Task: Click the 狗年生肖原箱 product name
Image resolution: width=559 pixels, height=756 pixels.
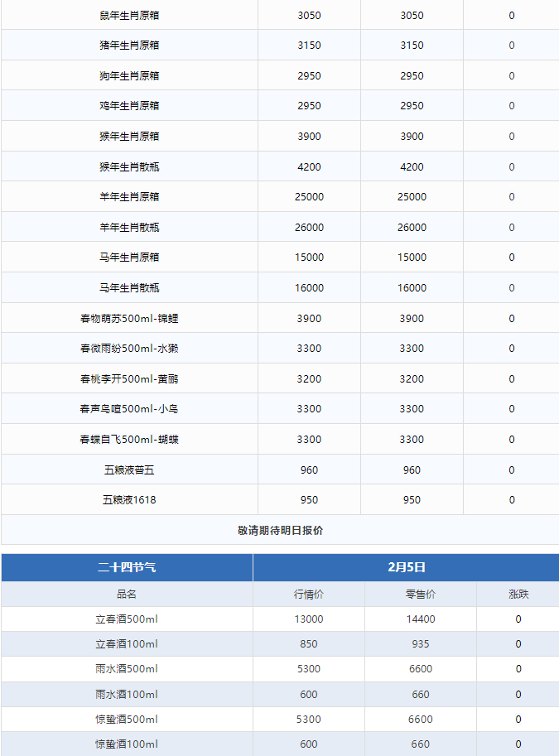Action: click(129, 75)
